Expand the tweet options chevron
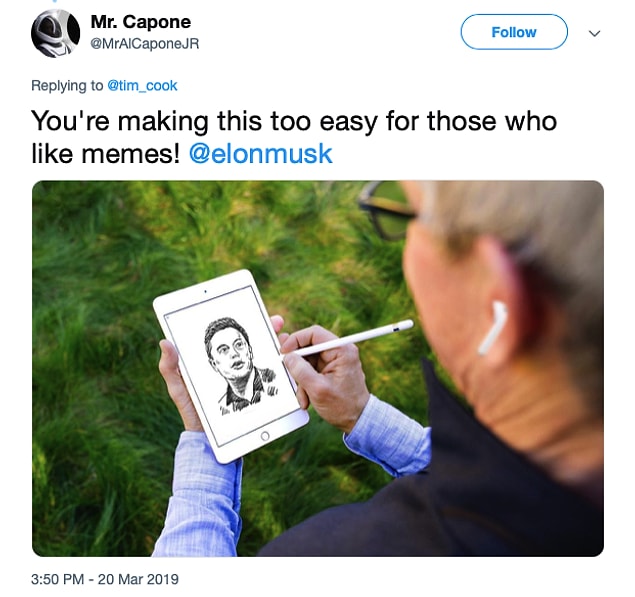This screenshot has height=597, width=635. coord(594,33)
